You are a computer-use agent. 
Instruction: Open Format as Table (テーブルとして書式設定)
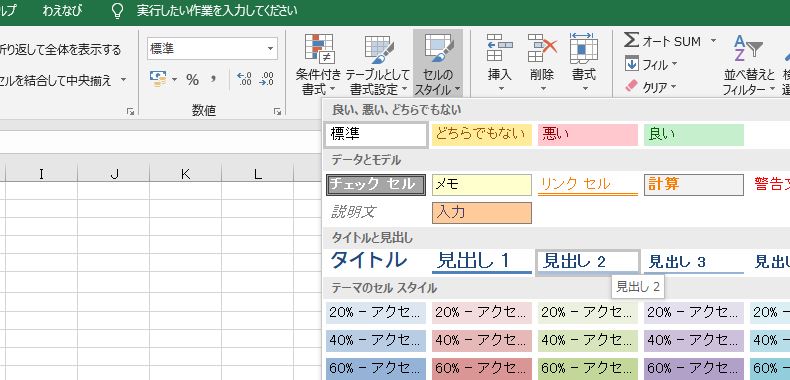(x=378, y=64)
